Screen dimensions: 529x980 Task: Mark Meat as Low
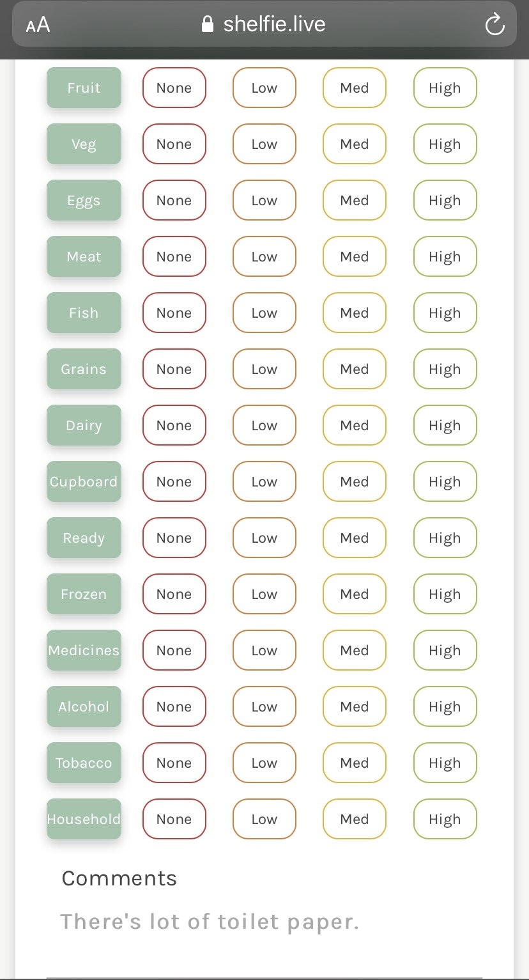[264, 256]
